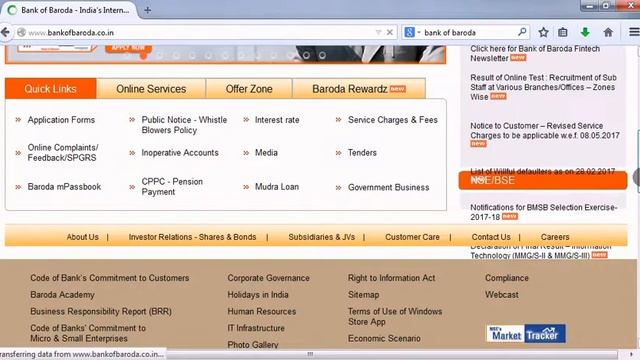Open the Compliance footer link
640x360 pixels.
pos(507,278)
